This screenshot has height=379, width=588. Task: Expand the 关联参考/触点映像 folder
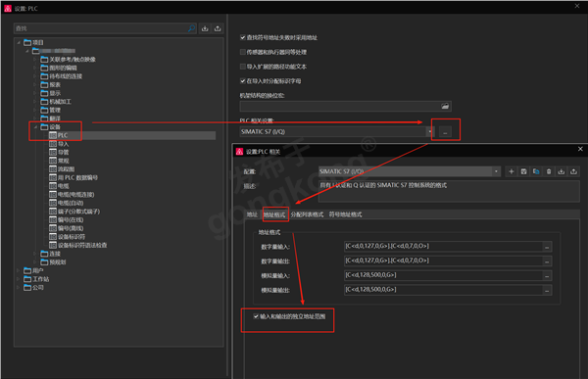click(x=35, y=59)
